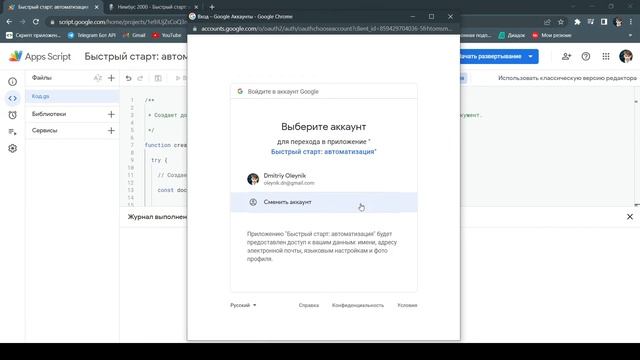
Task: Add a service with the plus icon
Action: 111,131
